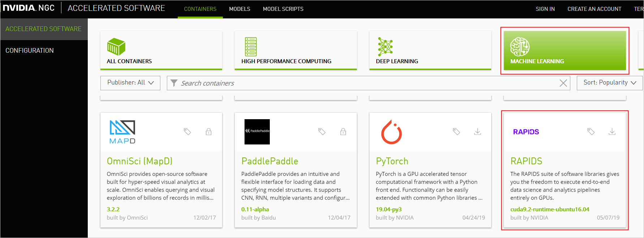Click 'built by NVIDIA' on RAPIDS card
644x238 pixels.
click(x=529, y=218)
